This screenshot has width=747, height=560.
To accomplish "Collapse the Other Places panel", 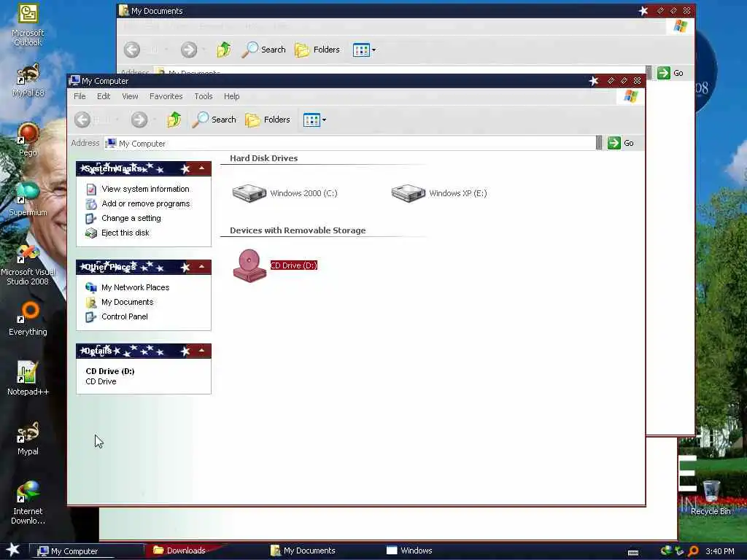I will coord(201,267).
